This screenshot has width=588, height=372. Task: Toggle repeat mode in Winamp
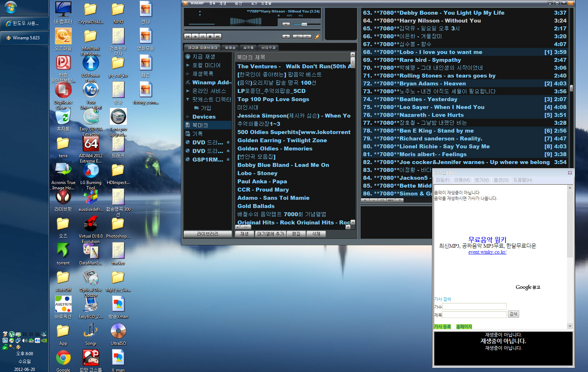307,36
